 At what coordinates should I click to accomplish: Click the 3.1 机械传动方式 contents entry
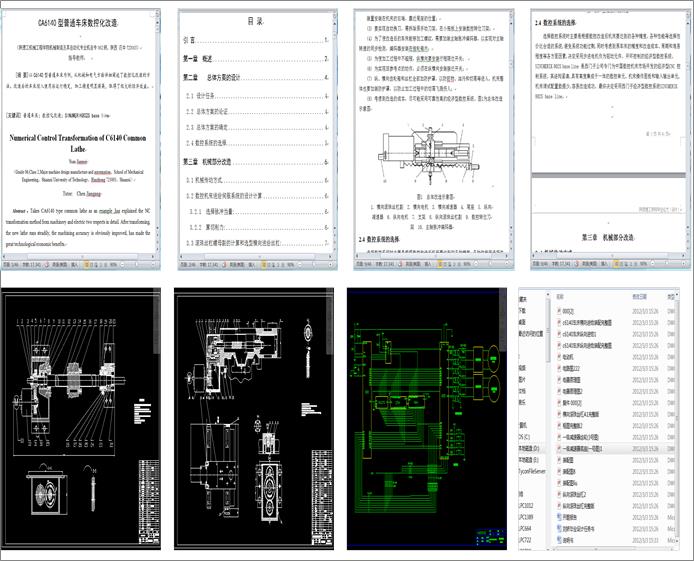click(x=257, y=180)
